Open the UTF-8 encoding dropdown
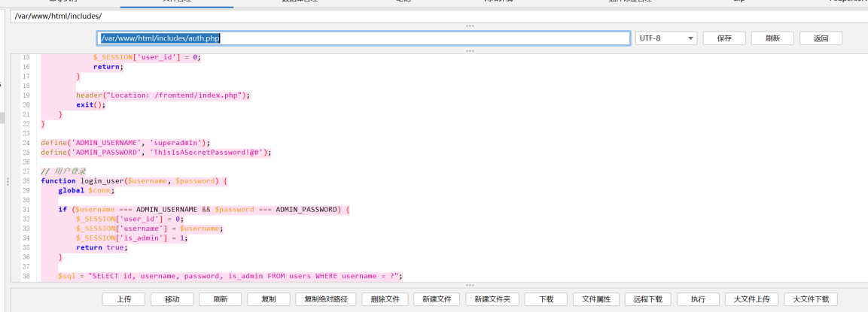This screenshot has width=868, height=312. pos(666,38)
